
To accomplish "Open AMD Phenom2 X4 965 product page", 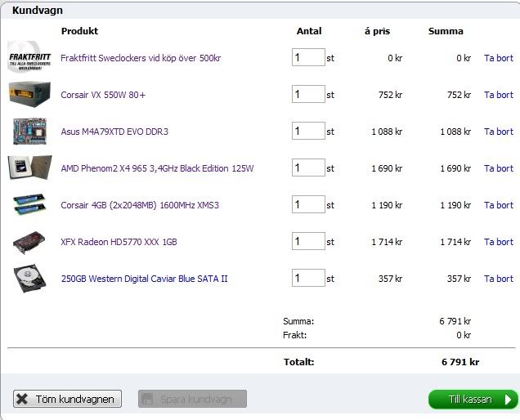I will coord(157,168).
